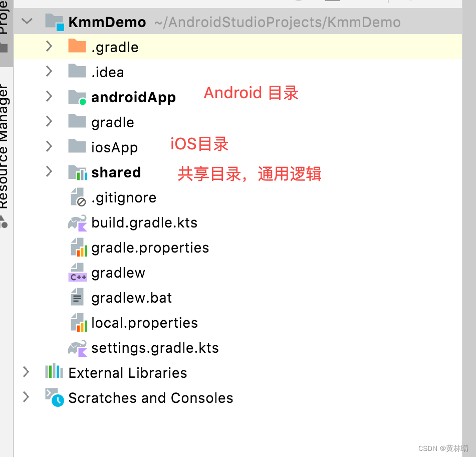Click the .idea folder icon
This screenshot has height=457, width=476.
(77, 71)
